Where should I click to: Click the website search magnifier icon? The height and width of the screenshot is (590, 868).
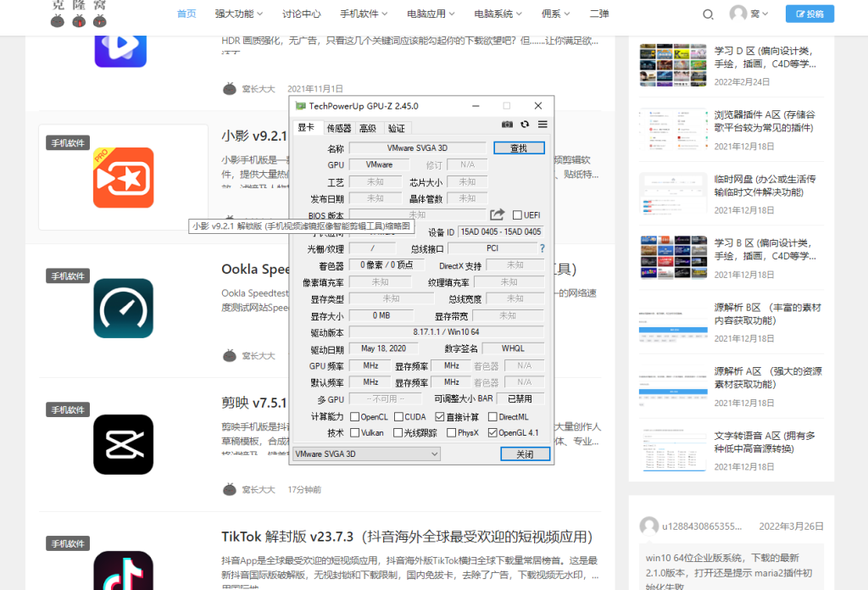coord(708,14)
